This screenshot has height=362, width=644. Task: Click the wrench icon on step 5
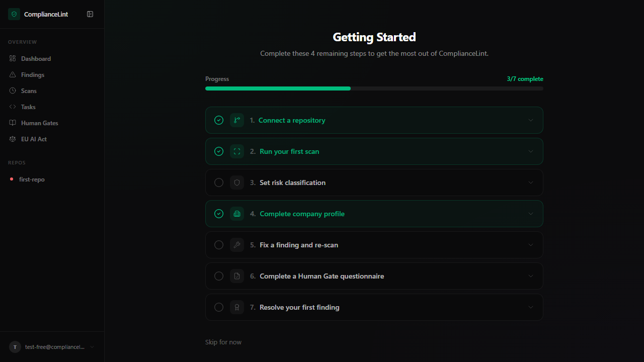[x=237, y=245]
